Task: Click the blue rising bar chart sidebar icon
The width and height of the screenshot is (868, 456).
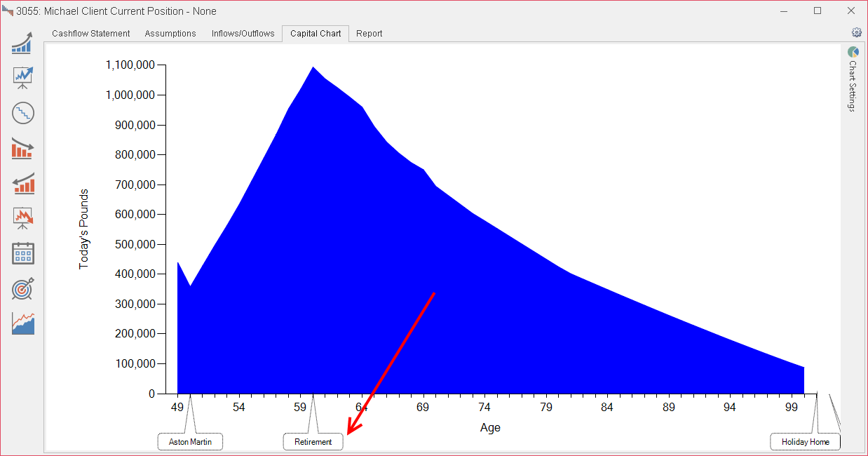Action: pos(22,42)
